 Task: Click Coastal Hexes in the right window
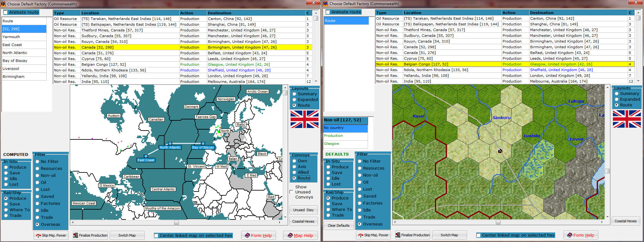pos(626,221)
